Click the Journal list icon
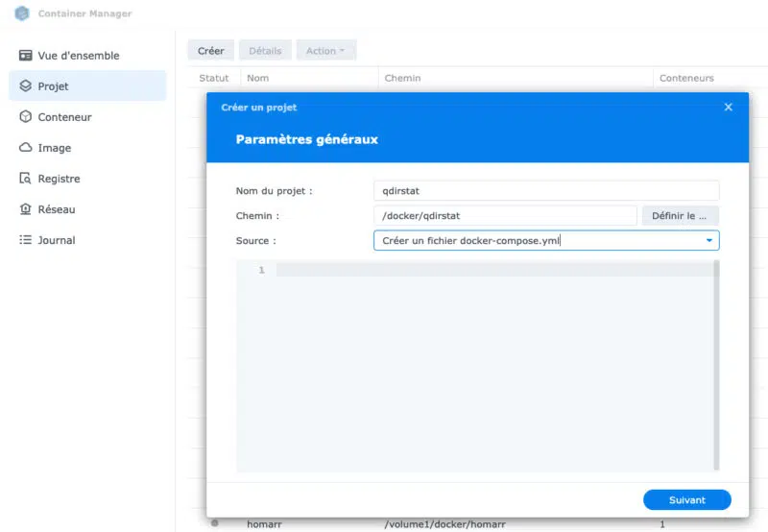The width and height of the screenshot is (768, 532). click(26, 240)
